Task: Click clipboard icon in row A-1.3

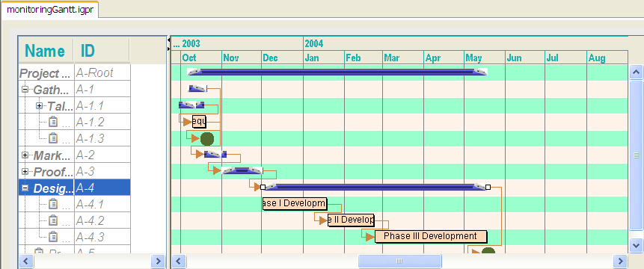Action: (53, 138)
